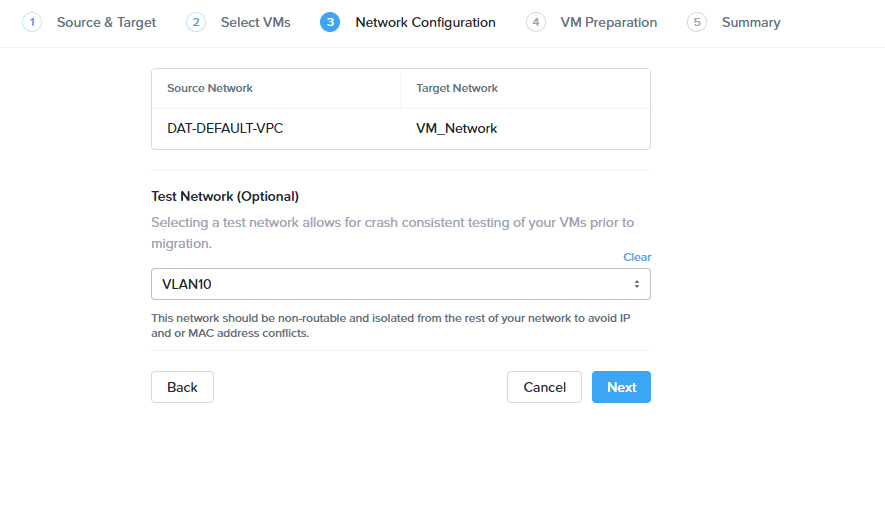Proceed with the Next button

coord(621,387)
